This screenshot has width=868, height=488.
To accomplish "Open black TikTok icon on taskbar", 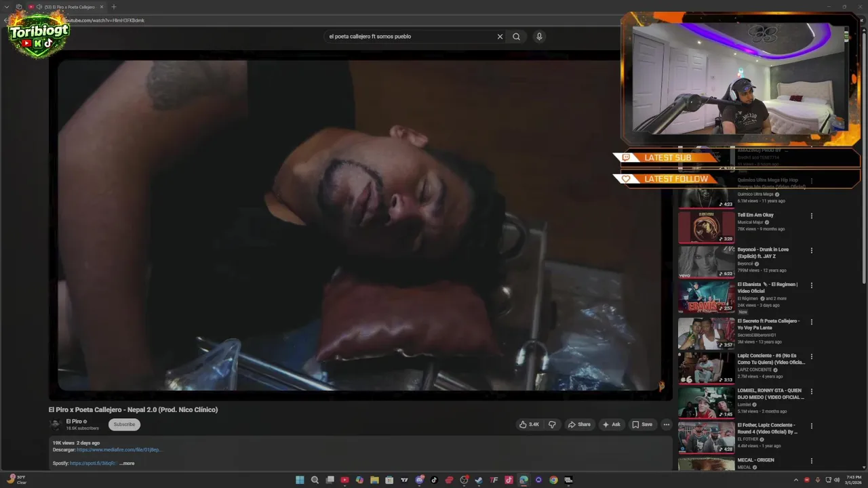I will point(434,480).
